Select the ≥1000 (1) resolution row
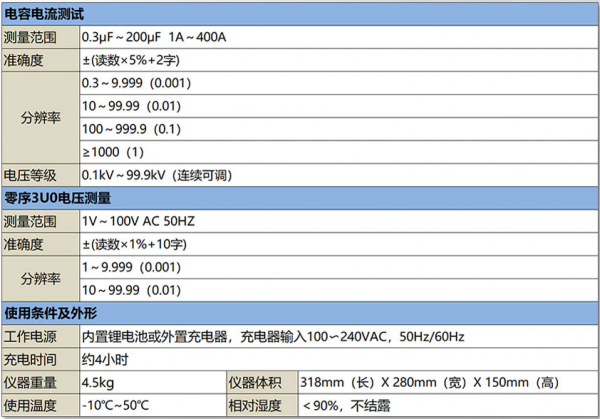This screenshot has width=600, height=419. pyautogui.click(x=113, y=151)
